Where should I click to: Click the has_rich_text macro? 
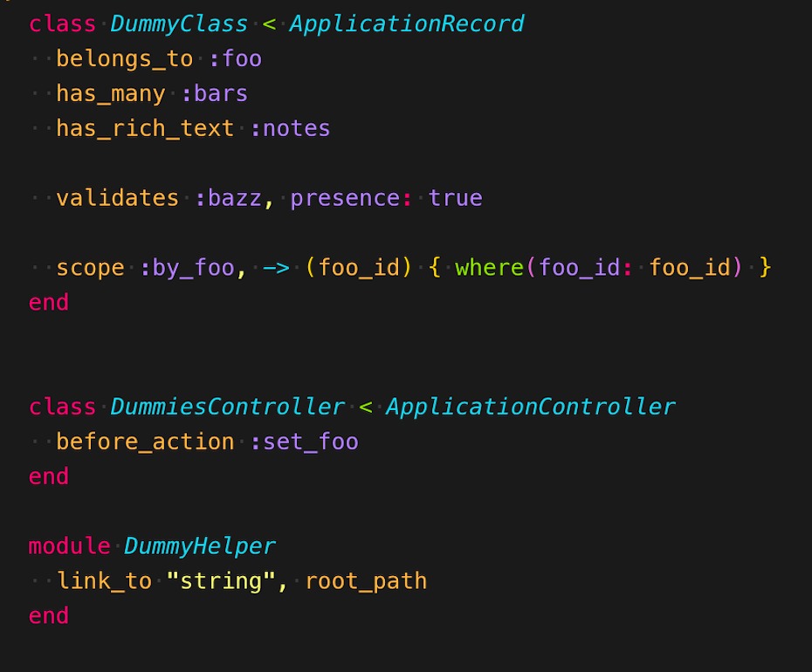145,128
